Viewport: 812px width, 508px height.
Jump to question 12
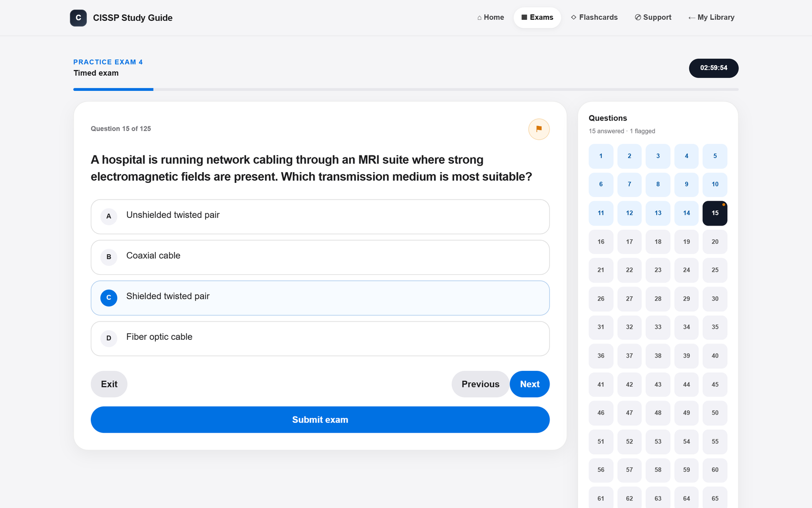[x=629, y=213]
